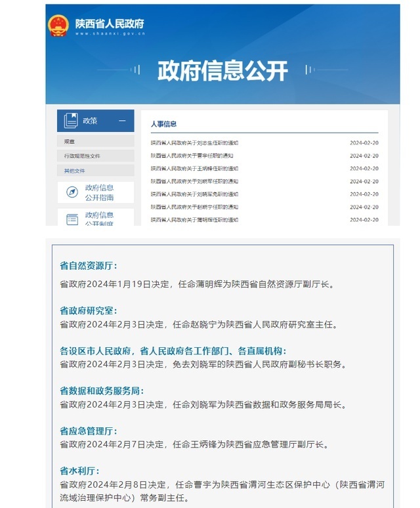This screenshot has height=508, width=420.
Task: Open notice about 曹宇 appointment
Action: [x=192, y=156]
